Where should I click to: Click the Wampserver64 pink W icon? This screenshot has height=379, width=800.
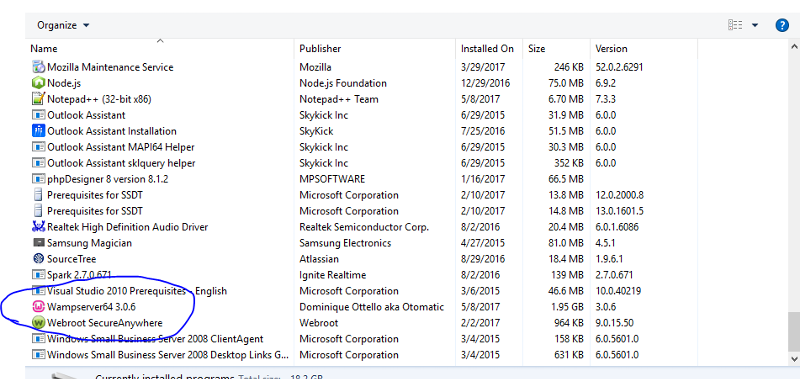(38, 307)
